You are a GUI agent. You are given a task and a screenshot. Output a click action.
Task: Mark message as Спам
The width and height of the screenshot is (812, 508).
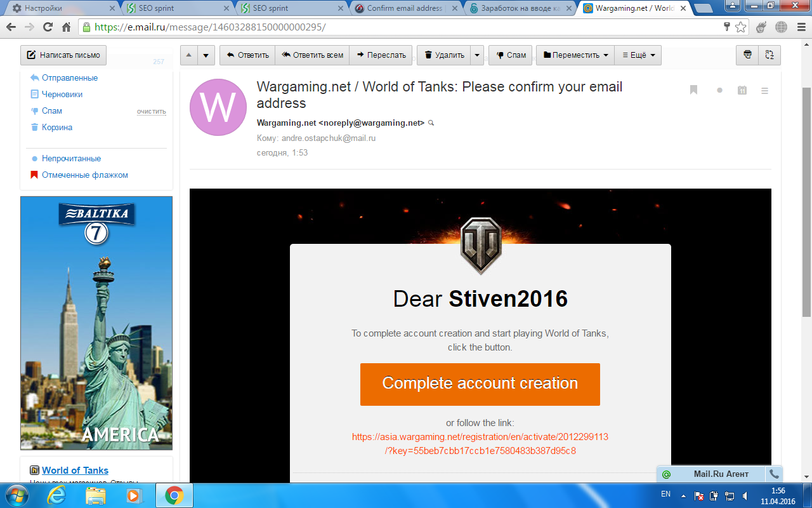(511, 55)
